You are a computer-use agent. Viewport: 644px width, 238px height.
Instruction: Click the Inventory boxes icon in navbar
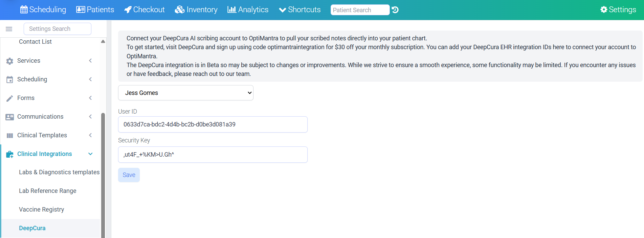[x=179, y=9]
